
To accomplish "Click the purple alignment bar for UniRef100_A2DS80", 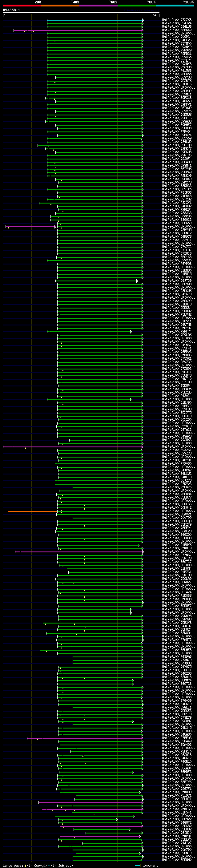I will point(102,826).
